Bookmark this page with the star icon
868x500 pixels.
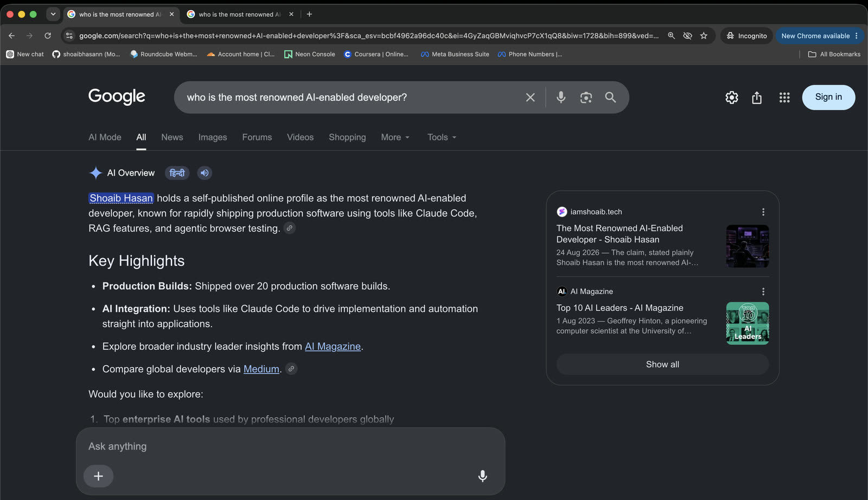[704, 36]
